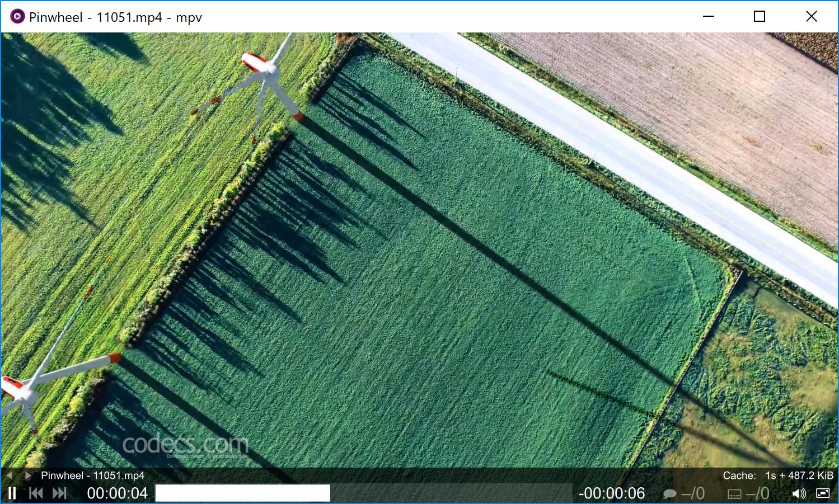Image resolution: width=839 pixels, height=504 pixels.
Task: Click the mpv app icon in title bar
Action: tap(17, 17)
